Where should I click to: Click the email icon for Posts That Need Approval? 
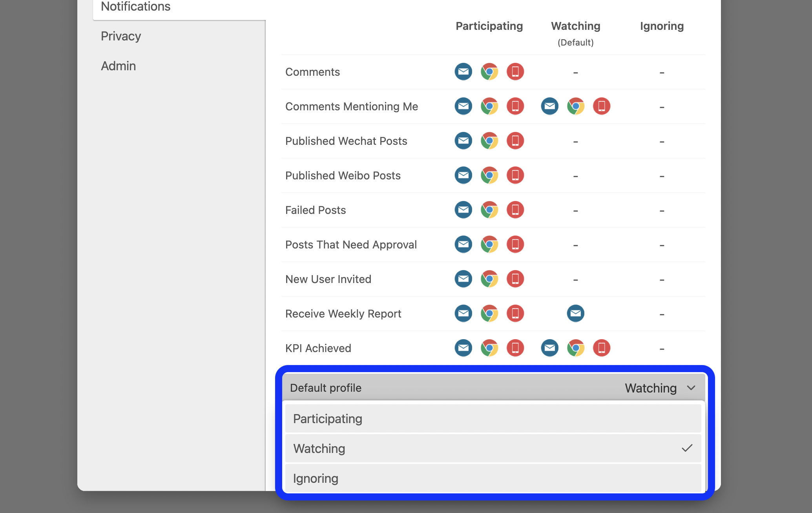point(463,244)
